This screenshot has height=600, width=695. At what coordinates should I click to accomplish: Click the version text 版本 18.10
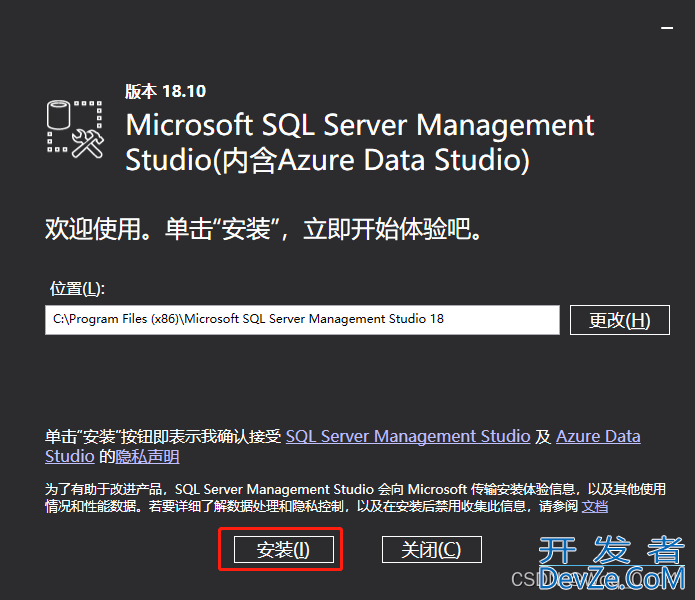[x=165, y=91]
